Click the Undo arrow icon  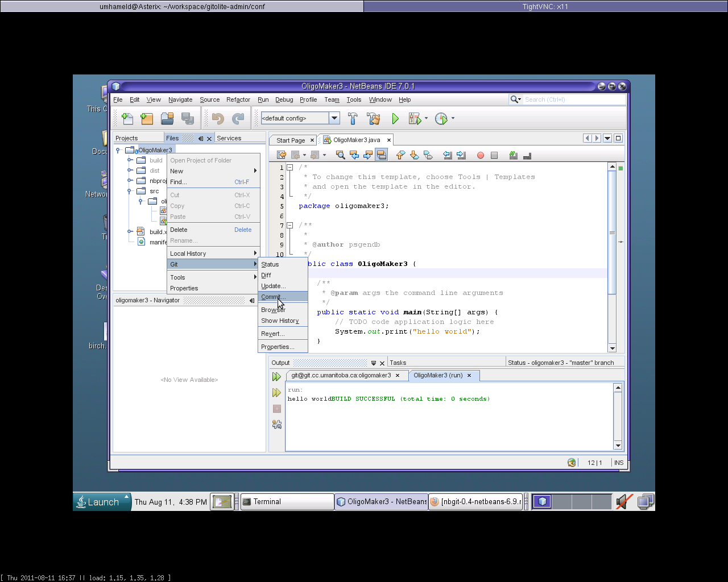[218, 118]
